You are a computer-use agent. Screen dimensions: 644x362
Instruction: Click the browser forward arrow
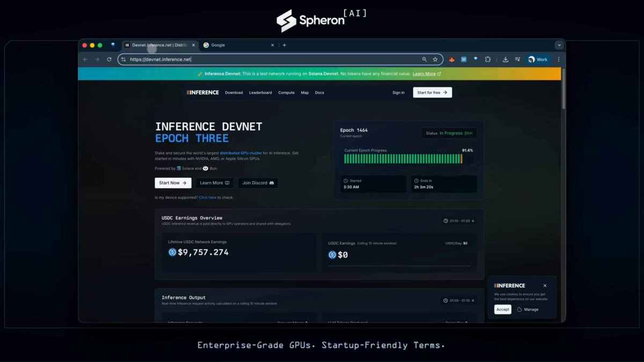[x=97, y=60]
